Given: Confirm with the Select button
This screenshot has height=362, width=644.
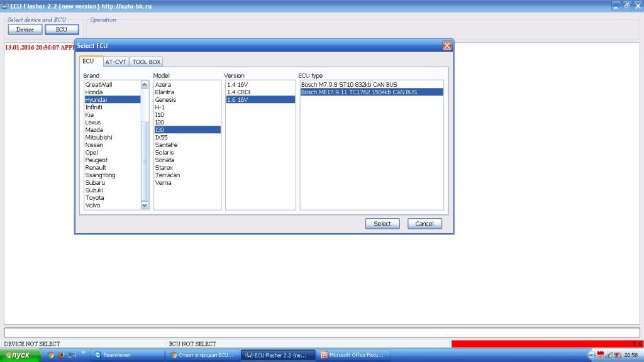Looking at the screenshot, I should coord(382,224).
